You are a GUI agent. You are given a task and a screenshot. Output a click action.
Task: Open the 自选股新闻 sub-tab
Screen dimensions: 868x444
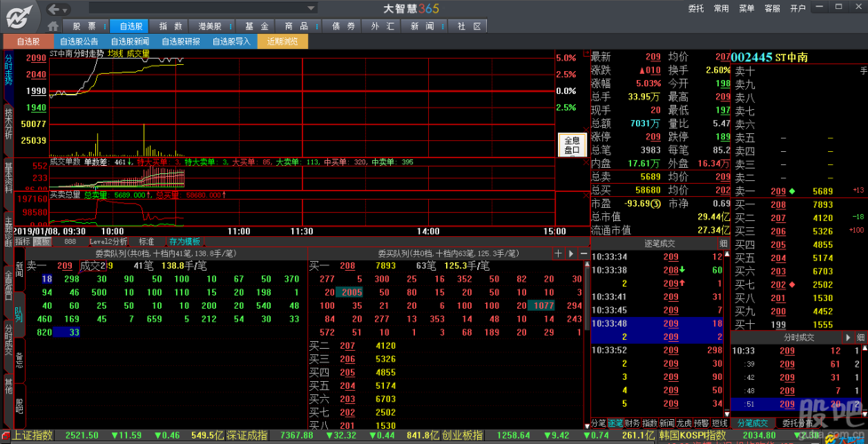click(130, 42)
